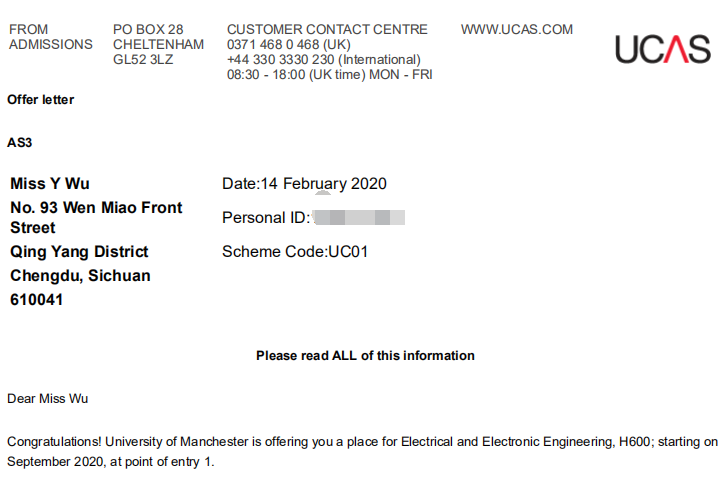This screenshot has height=478, width=726.
Task: Click the 'Qing Yang District' address line
Action: 79,252
